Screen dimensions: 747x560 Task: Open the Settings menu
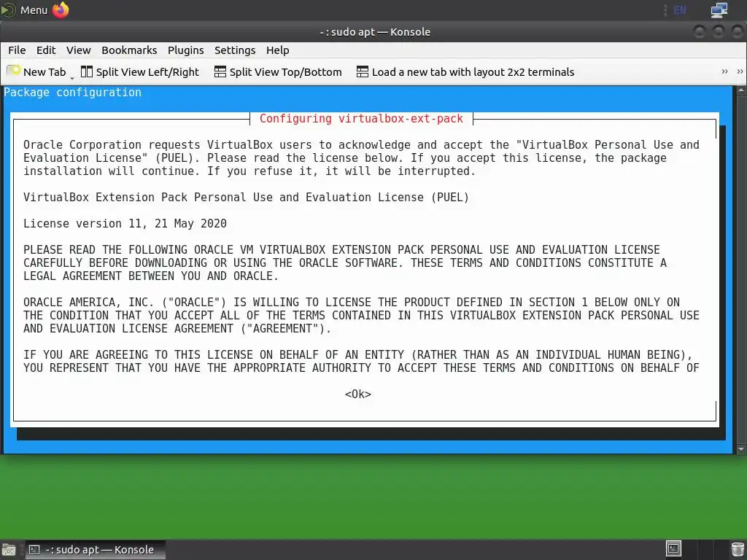[235, 50]
